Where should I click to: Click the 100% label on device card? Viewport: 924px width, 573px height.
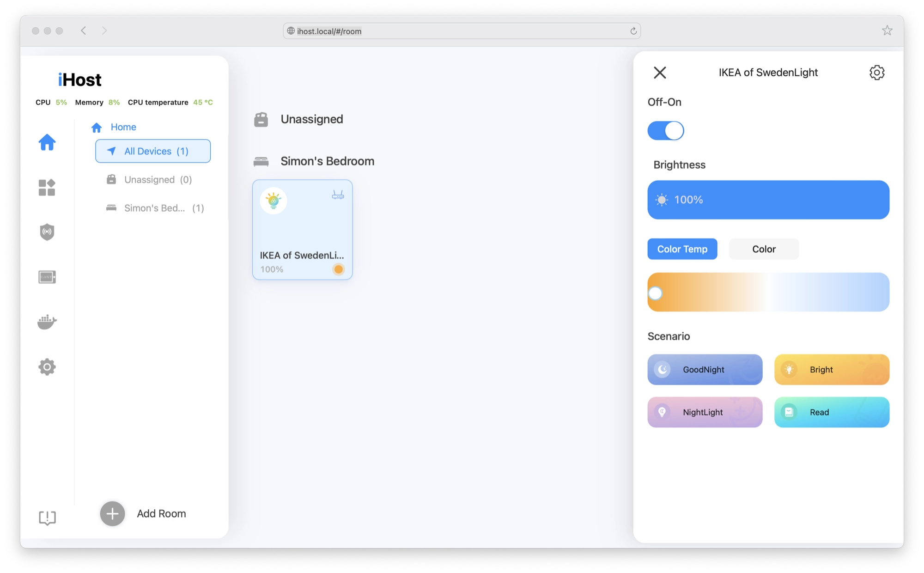(x=272, y=269)
